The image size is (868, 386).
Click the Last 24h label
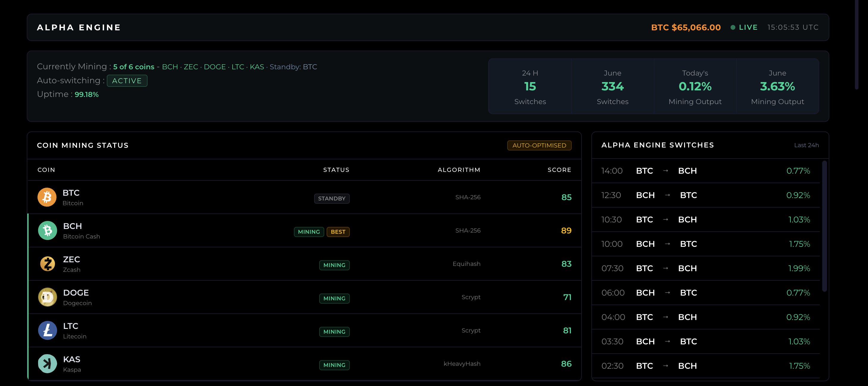click(806, 145)
